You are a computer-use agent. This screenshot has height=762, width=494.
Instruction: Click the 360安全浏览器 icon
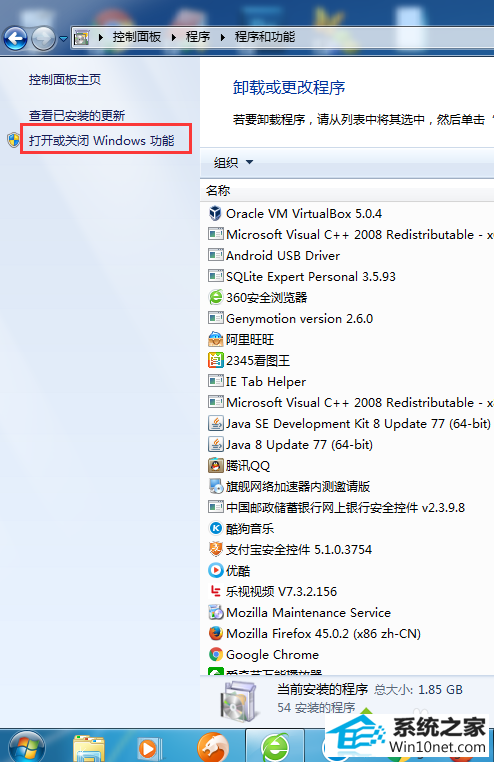pos(215,297)
